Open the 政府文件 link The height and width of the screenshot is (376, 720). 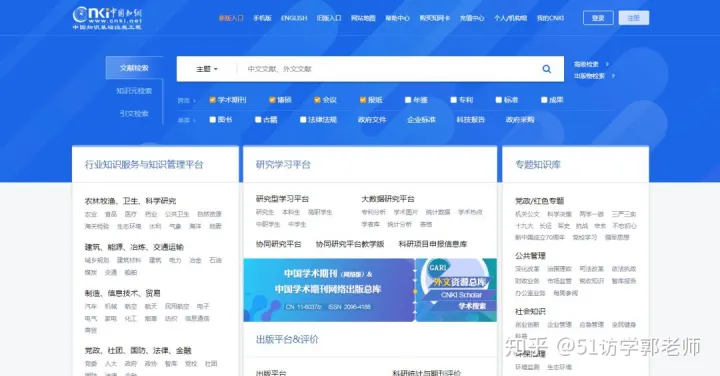pos(372,119)
